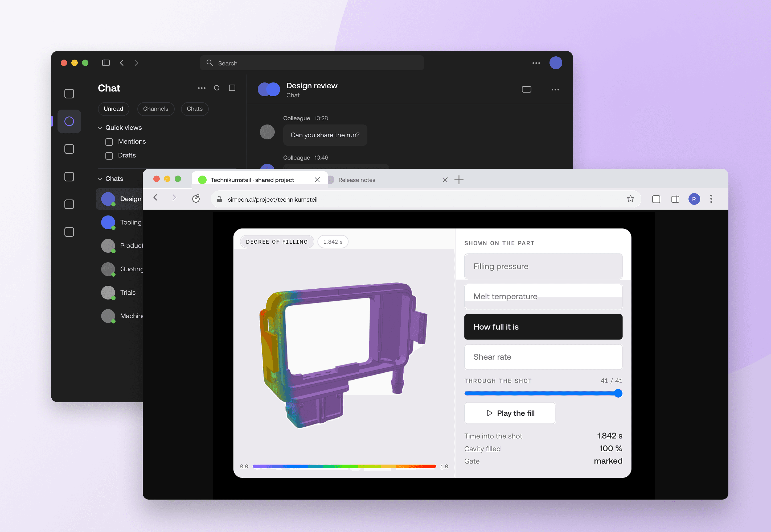Click the square compose icon in Chat header
Image resolution: width=771 pixels, height=532 pixels.
point(232,88)
